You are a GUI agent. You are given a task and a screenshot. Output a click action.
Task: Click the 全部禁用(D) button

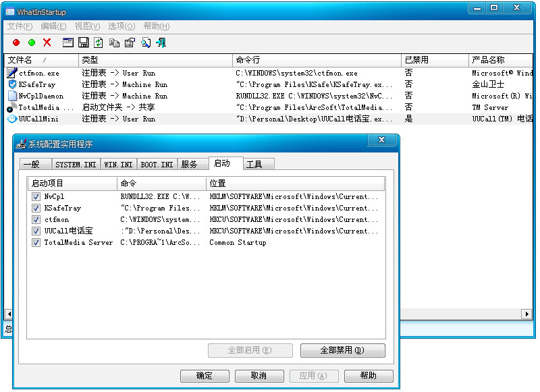[x=343, y=350]
